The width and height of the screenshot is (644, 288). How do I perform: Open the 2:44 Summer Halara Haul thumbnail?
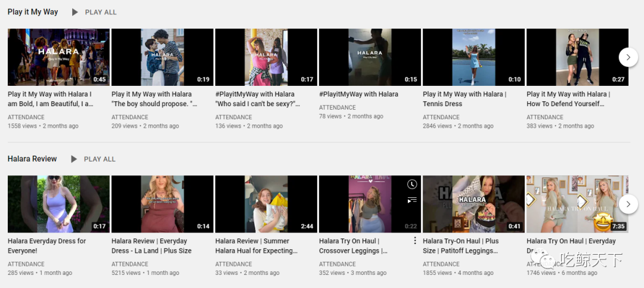point(266,204)
